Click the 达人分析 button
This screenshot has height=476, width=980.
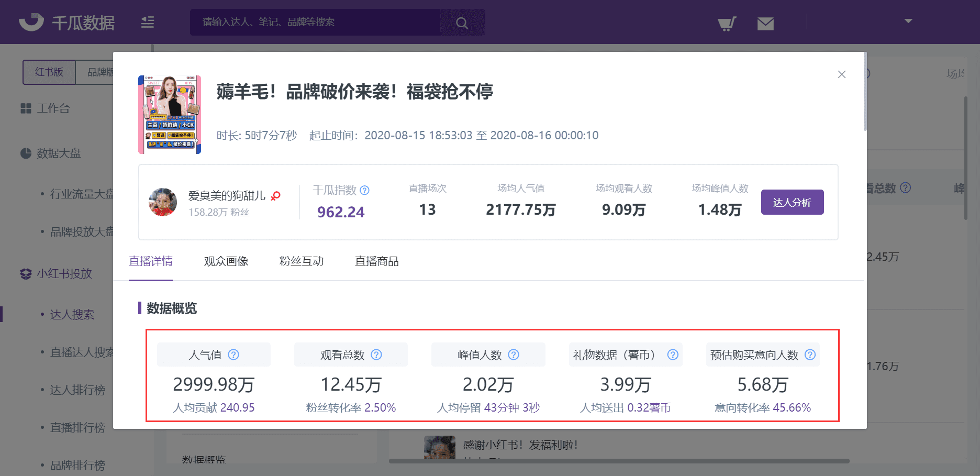(x=792, y=202)
